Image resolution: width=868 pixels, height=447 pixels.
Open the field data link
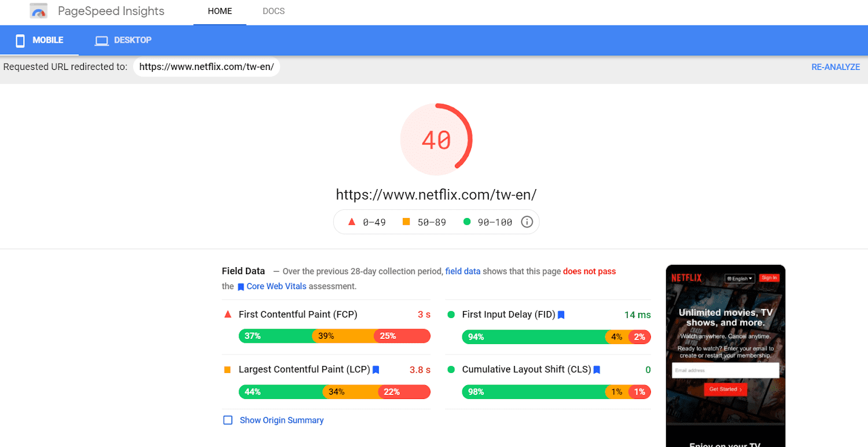[463, 271]
